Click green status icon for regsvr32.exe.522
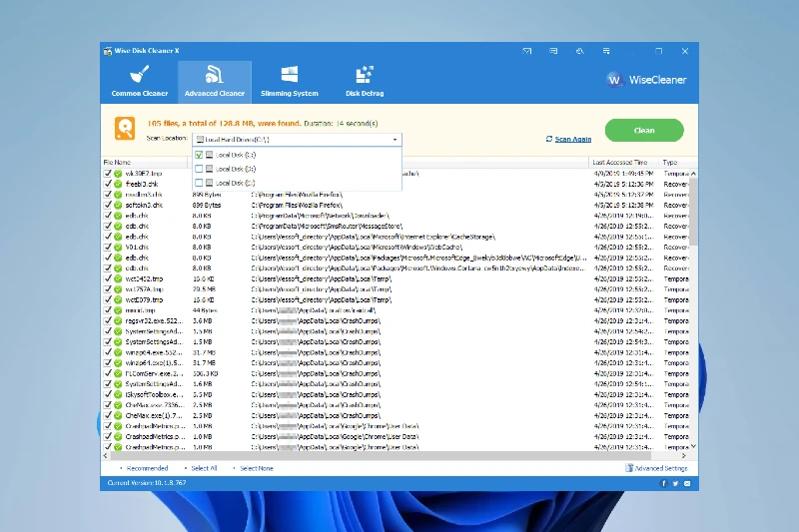The height and width of the screenshot is (532, 799). pos(118,320)
